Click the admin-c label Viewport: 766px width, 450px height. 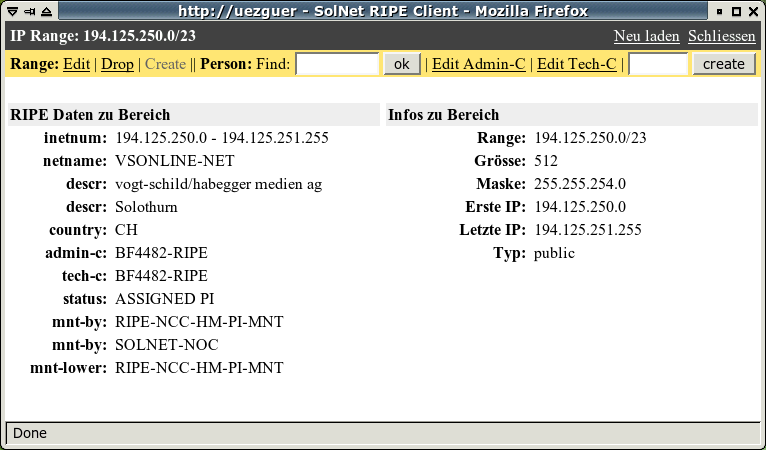(76, 253)
